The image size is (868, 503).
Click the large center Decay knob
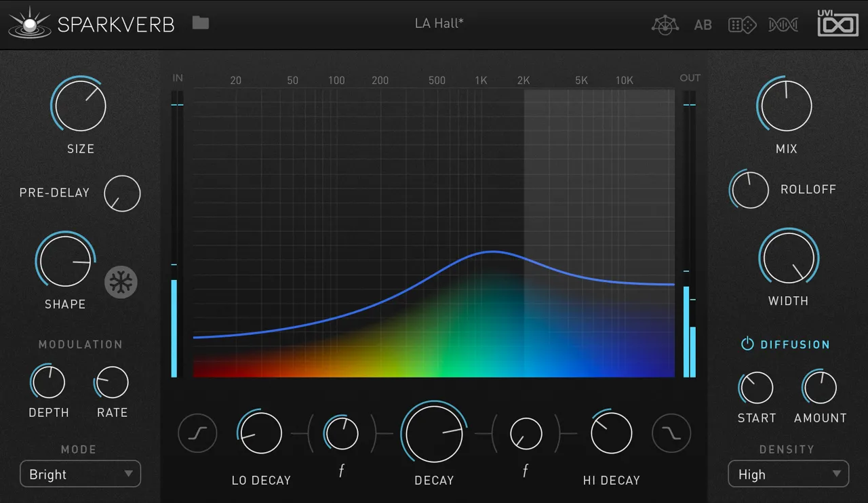(434, 434)
